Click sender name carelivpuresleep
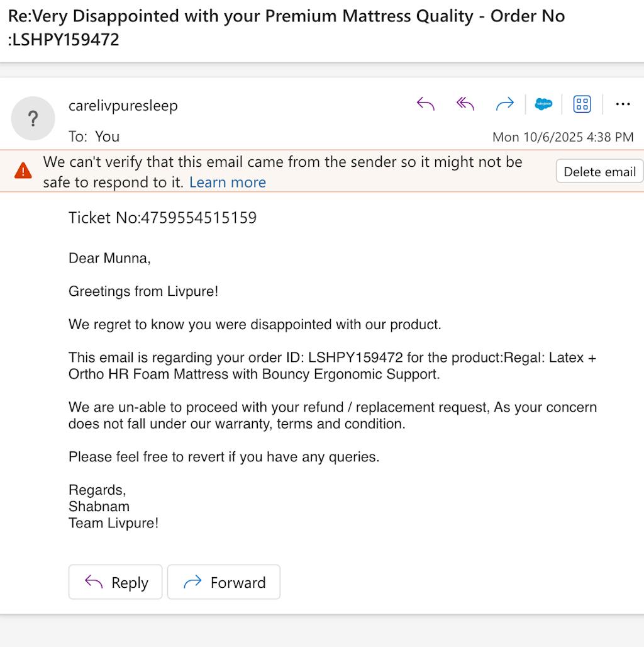 [x=123, y=106]
